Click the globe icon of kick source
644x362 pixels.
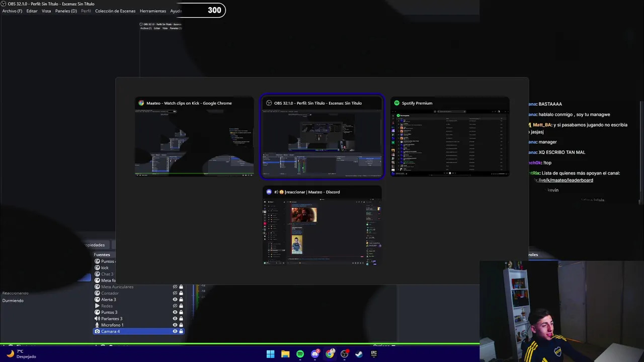point(97,267)
